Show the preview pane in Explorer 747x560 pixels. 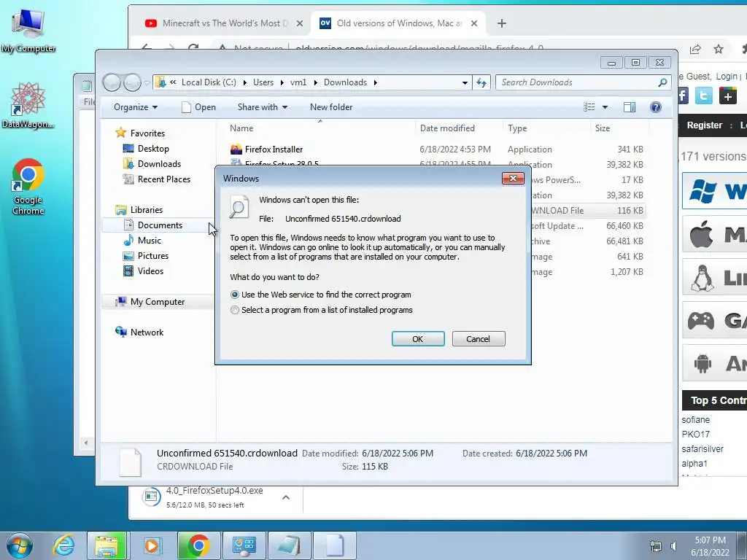pyautogui.click(x=630, y=107)
